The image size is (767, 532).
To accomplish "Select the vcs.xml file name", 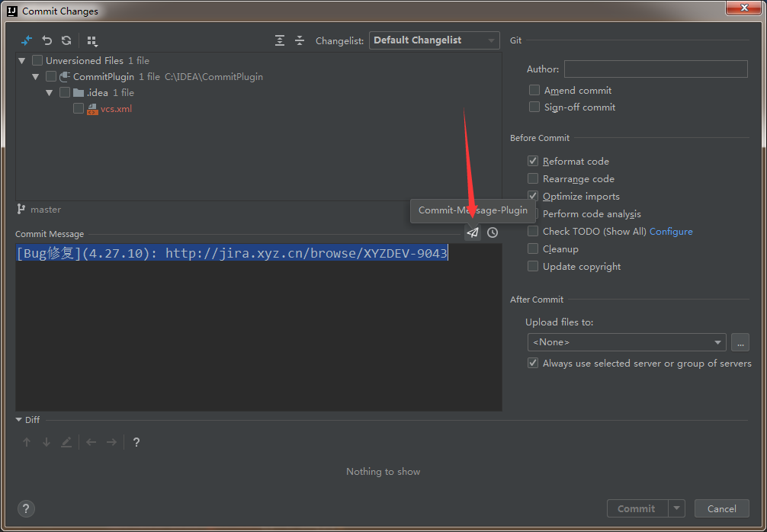I will (117, 109).
